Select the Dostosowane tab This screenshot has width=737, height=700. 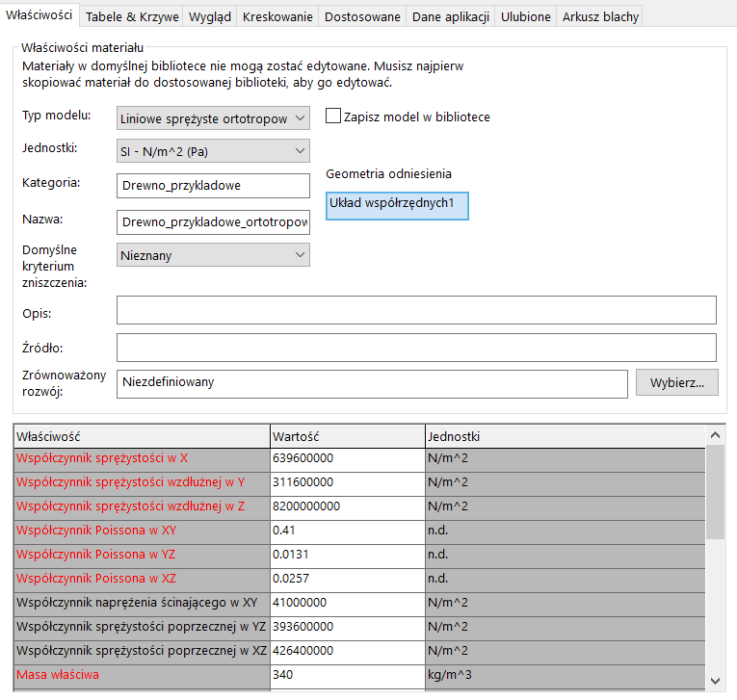coord(362,17)
